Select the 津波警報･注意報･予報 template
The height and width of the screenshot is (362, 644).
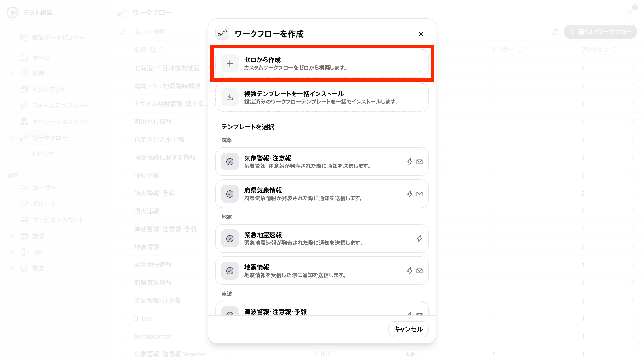(322, 309)
